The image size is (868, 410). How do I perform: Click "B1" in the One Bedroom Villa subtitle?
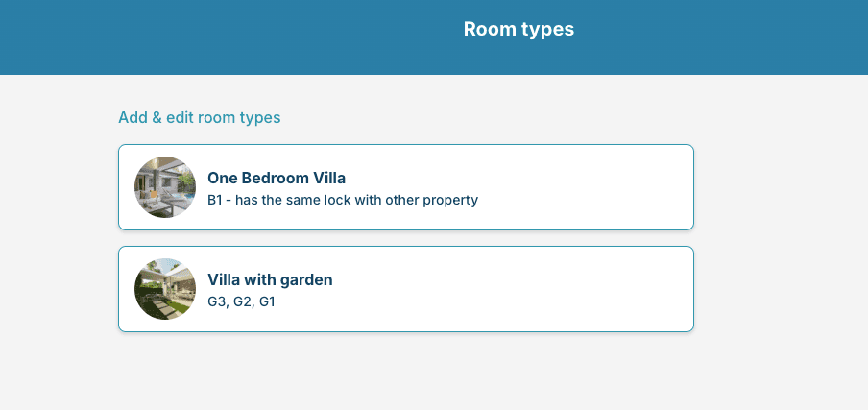[216, 200]
